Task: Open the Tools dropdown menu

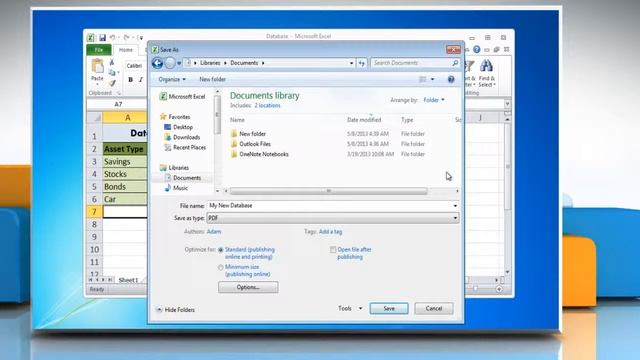Action: pyautogui.click(x=350, y=309)
